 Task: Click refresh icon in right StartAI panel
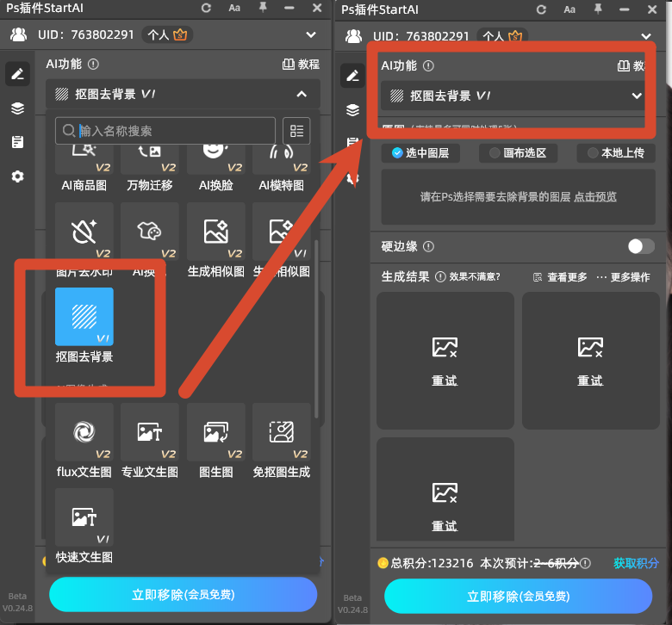click(x=541, y=9)
